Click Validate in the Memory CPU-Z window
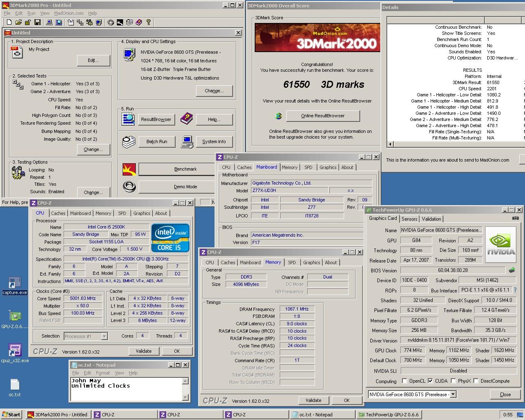The height and width of the screenshot is (420, 525). (x=313, y=400)
